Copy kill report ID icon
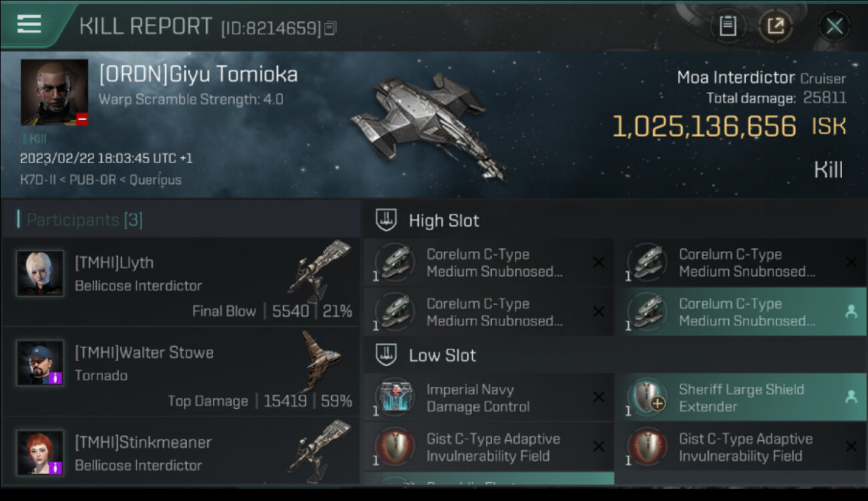Screen dimensions: 868x501 [331, 28]
